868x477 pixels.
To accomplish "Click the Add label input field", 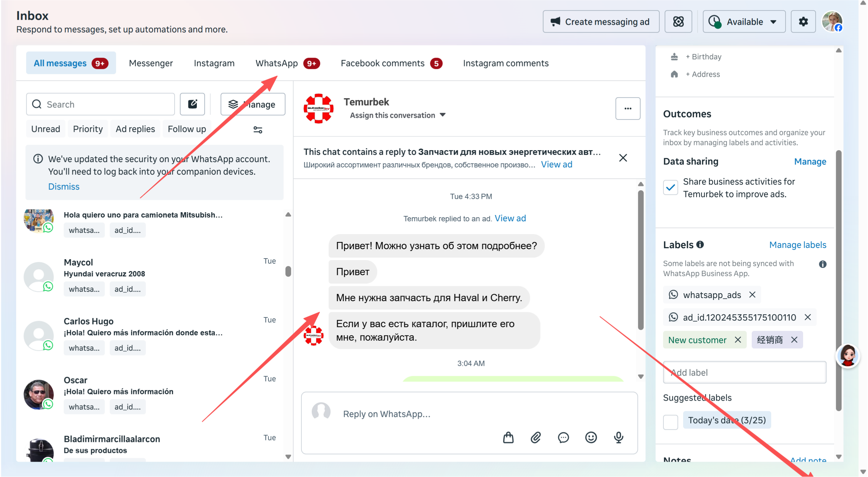I will [745, 373].
